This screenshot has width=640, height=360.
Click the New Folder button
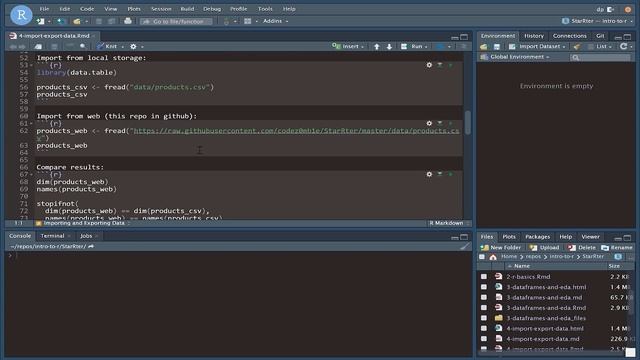click(x=501, y=247)
